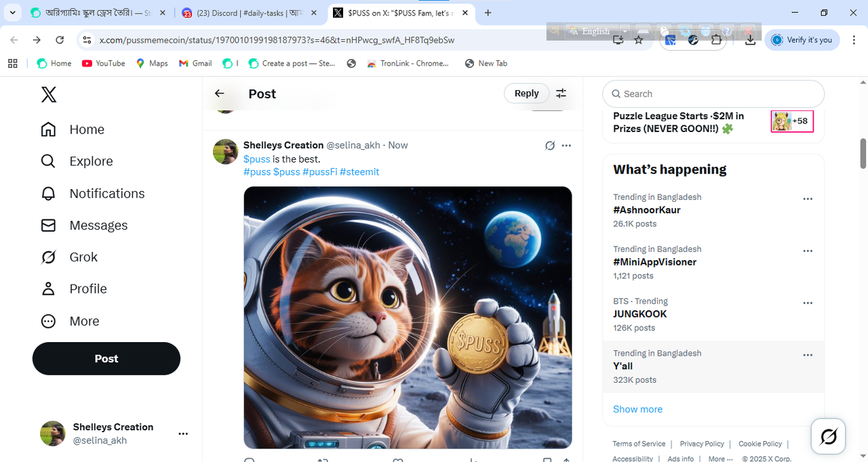868x462 pixels.
Task: Open the unlabeled globe bookmark before TronLink
Action: tap(351, 63)
